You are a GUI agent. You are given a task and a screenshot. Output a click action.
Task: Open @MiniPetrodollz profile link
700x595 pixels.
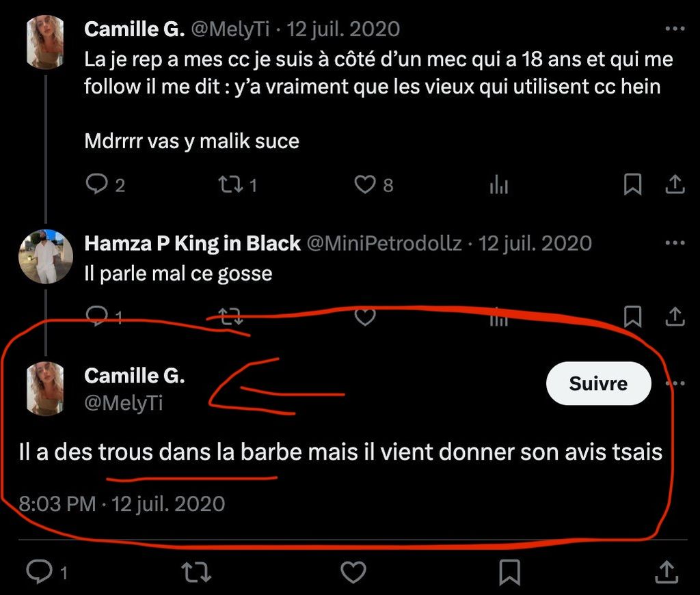coord(383,243)
